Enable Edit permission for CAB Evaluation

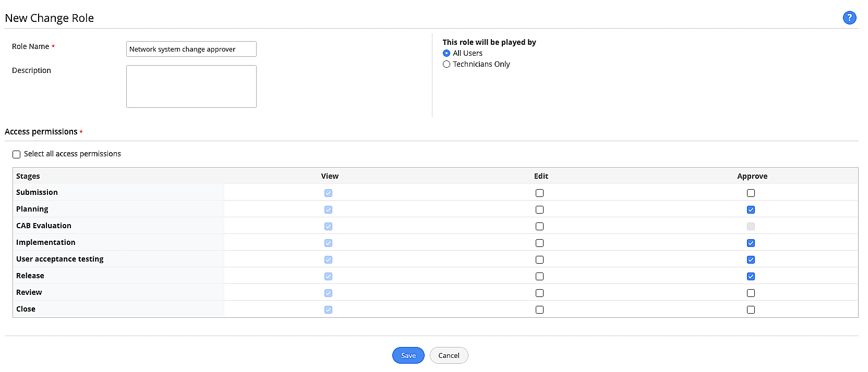pos(539,226)
